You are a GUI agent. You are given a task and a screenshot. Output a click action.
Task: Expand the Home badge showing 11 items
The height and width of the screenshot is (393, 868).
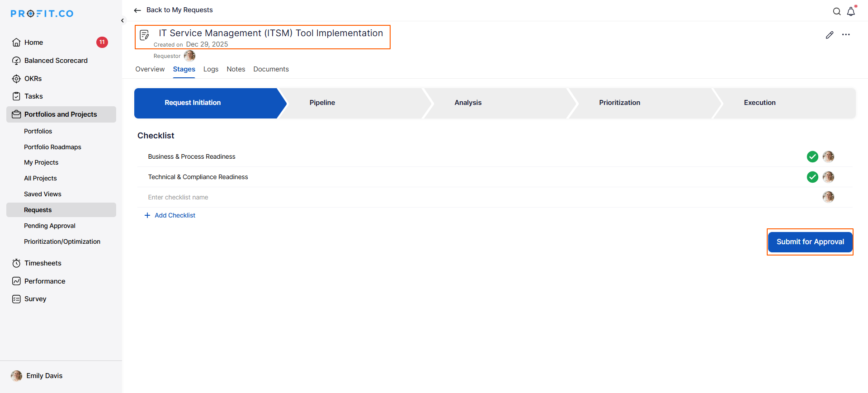pyautogui.click(x=102, y=42)
